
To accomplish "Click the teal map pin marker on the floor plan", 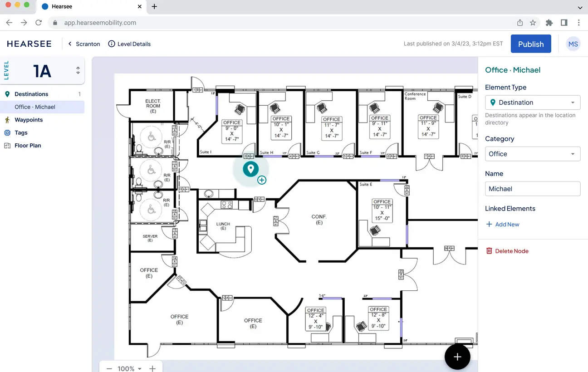I will (250, 168).
